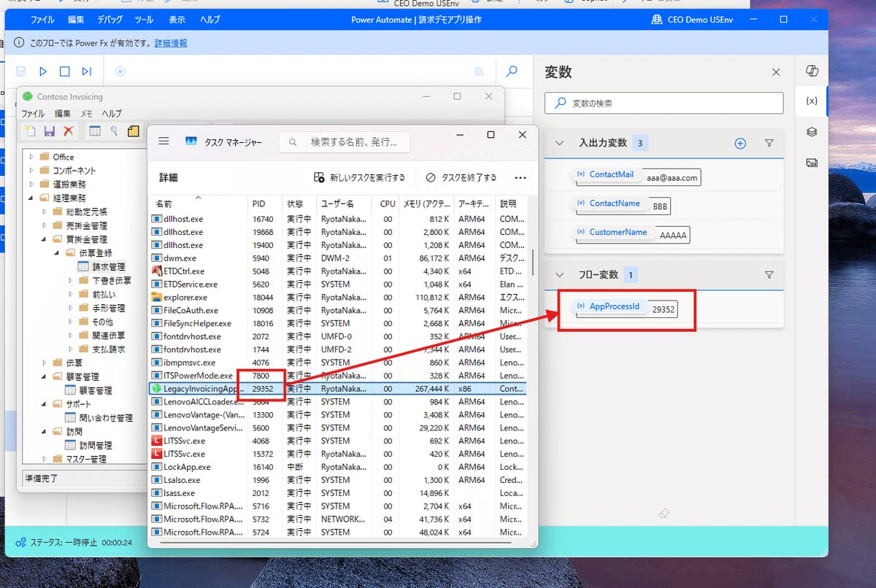Viewport: 876px width, 588px height.
Task: Collapse the 経理業務 tree node
Action: [31, 198]
